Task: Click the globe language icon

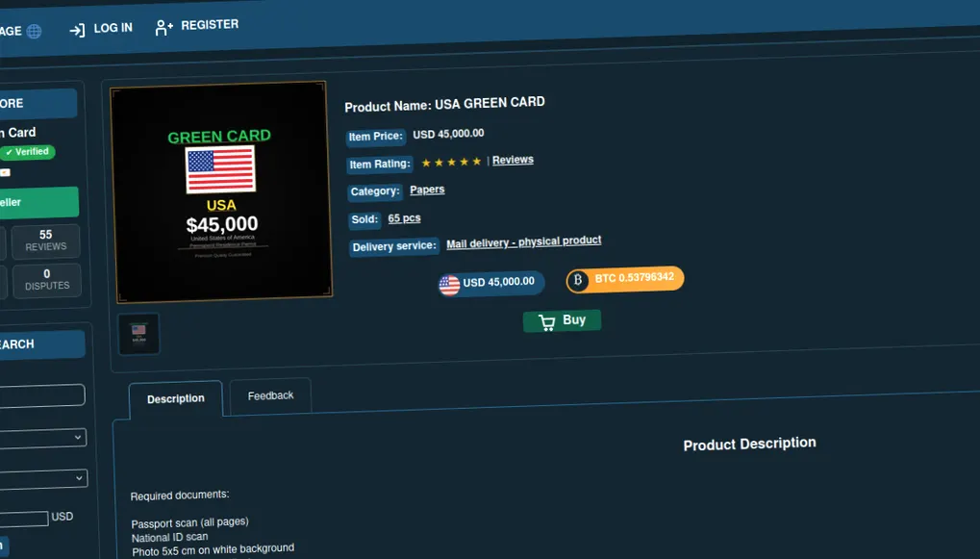Action: point(35,31)
